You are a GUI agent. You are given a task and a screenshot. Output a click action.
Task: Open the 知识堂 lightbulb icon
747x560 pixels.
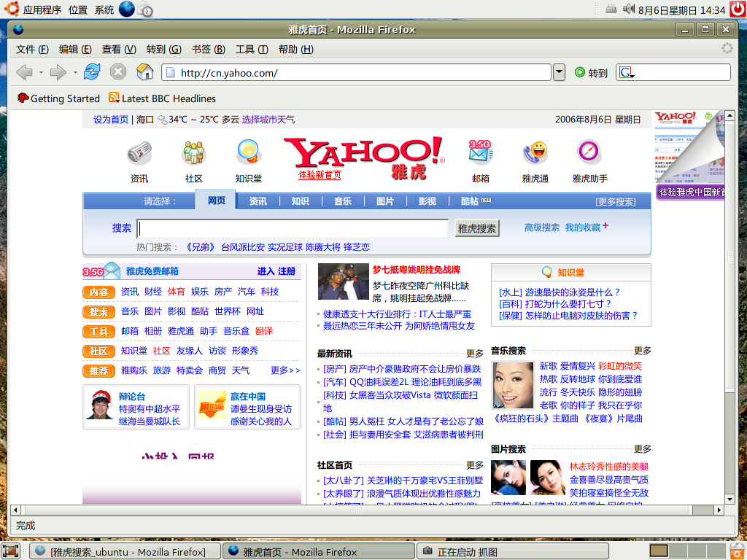(x=249, y=152)
